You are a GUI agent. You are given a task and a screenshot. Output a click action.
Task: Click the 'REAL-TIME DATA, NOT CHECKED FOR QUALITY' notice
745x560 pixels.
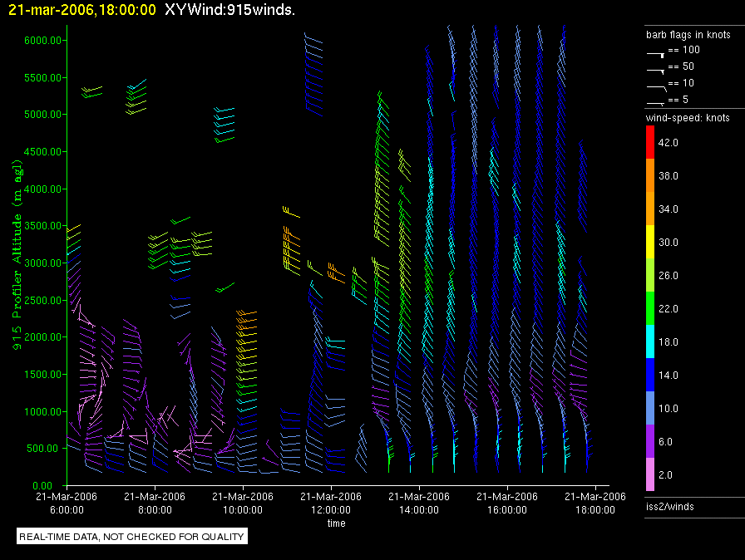[131, 536]
